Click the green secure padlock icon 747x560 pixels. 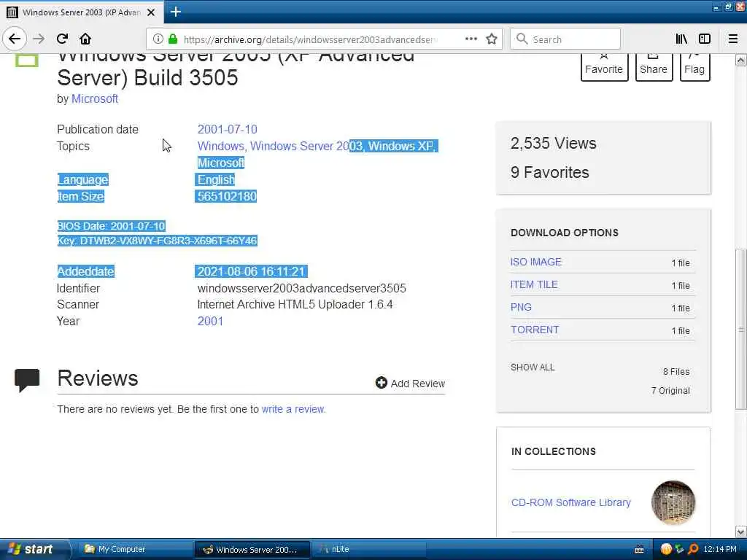click(x=173, y=39)
